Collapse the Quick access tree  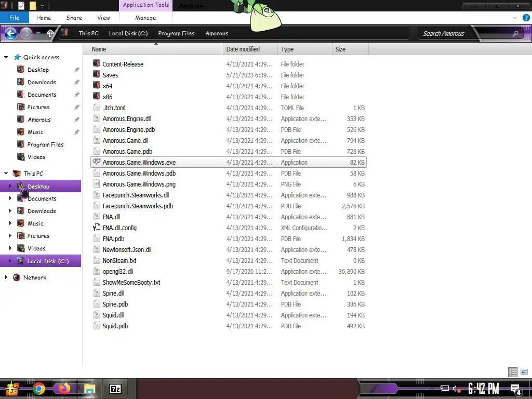click(x=6, y=57)
